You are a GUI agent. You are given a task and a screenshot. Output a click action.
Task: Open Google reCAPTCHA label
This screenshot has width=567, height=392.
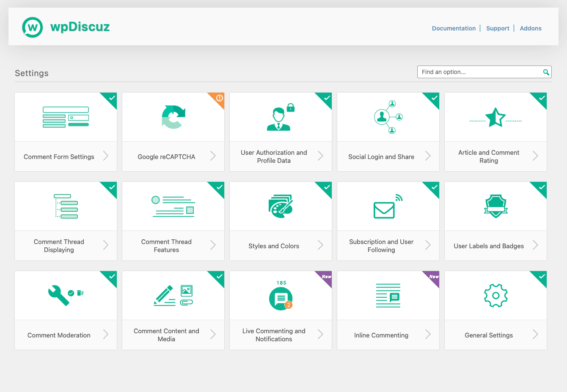click(166, 157)
